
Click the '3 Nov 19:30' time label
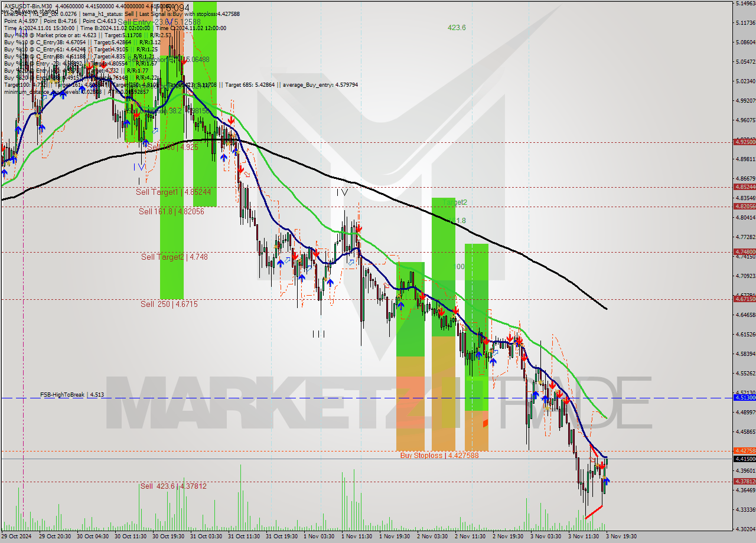click(x=621, y=537)
